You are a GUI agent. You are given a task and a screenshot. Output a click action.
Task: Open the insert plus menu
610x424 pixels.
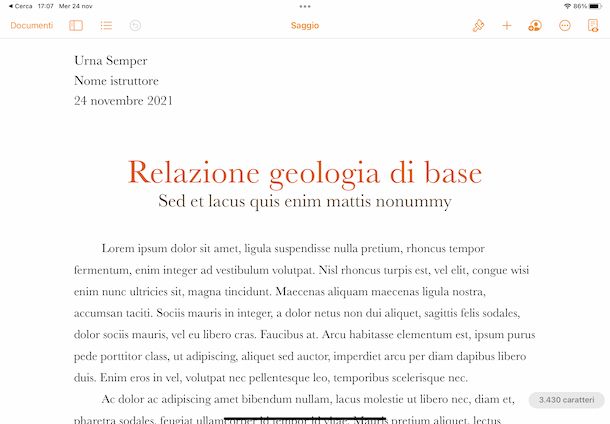tap(507, 26)
